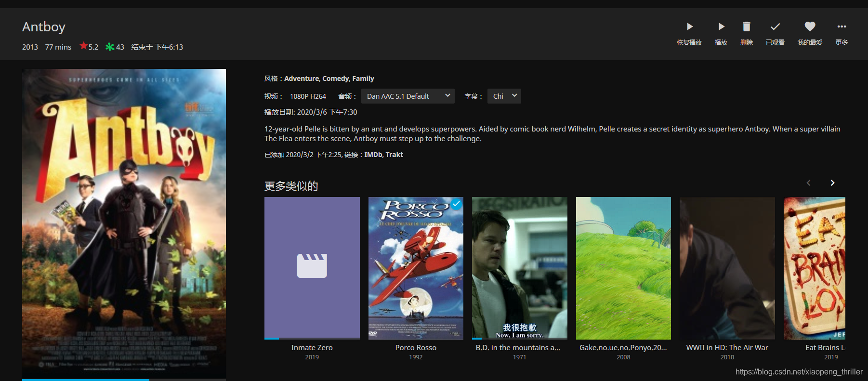Click the next arrow in similar items
868x381 pixels.
pos(832,183)
